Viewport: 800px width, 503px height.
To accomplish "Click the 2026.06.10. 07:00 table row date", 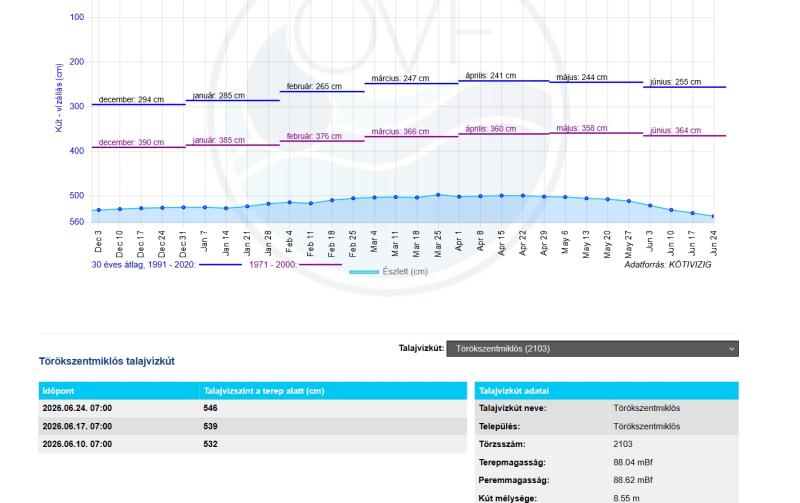I will pos(77,444).
